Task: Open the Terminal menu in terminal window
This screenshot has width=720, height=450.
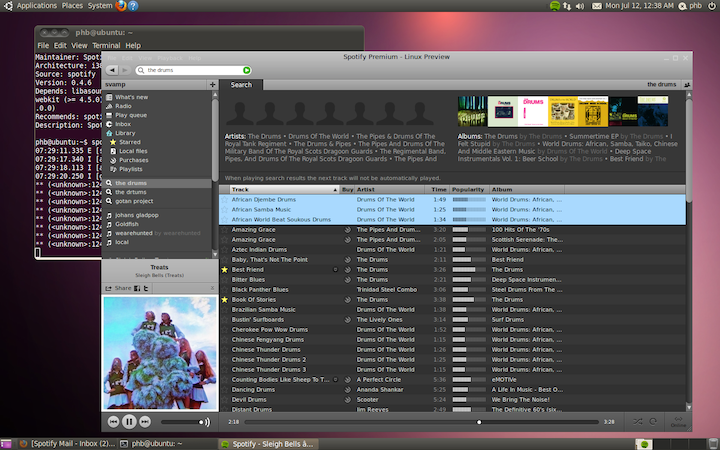Action: tap(106, 45)
